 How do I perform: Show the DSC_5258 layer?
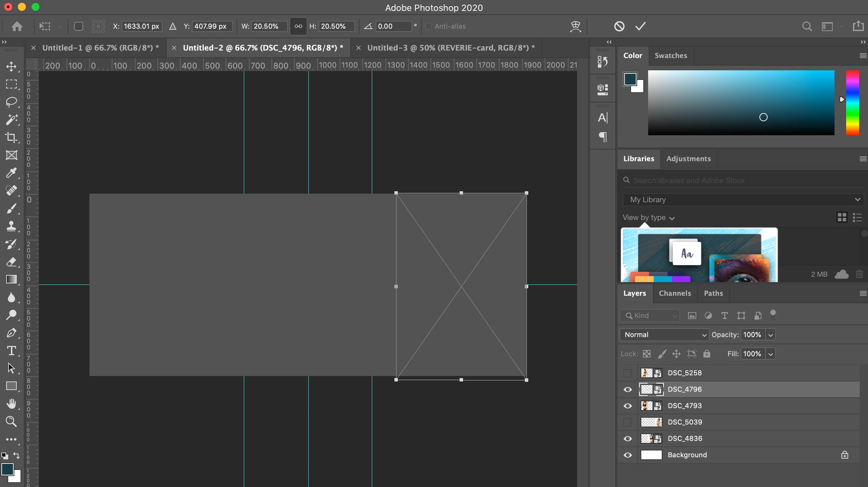point(628,373)
